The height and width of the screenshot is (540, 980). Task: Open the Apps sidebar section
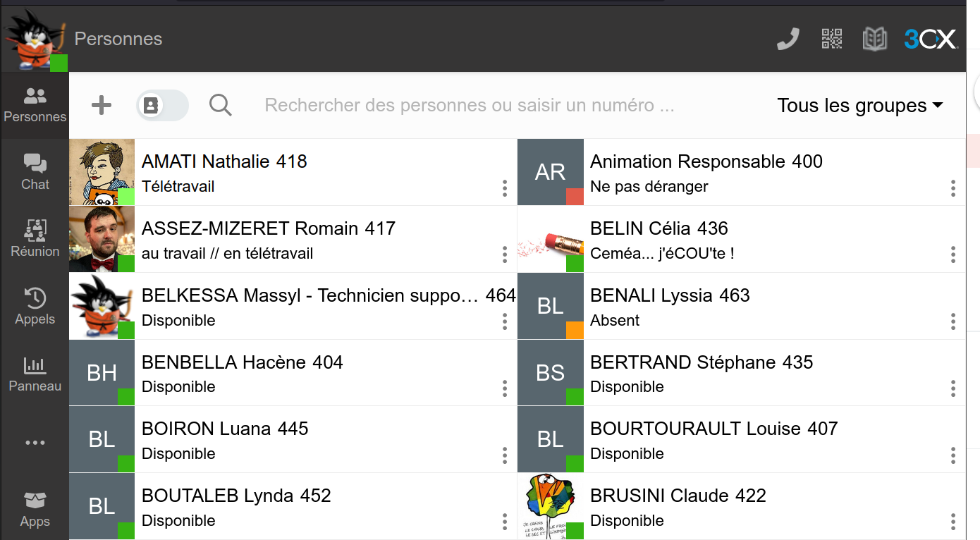pos(35,510)
